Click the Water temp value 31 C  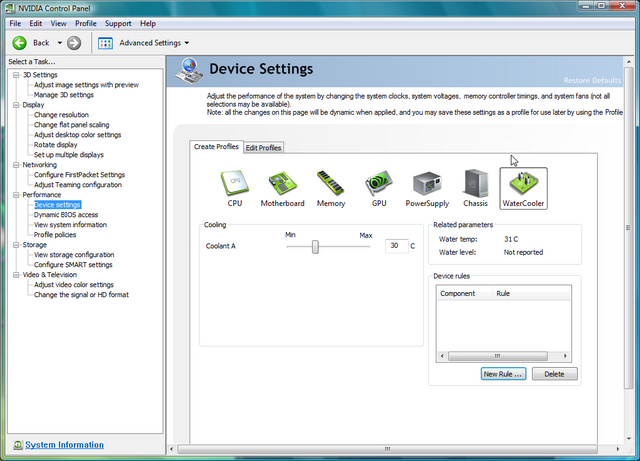click(511, 239)
